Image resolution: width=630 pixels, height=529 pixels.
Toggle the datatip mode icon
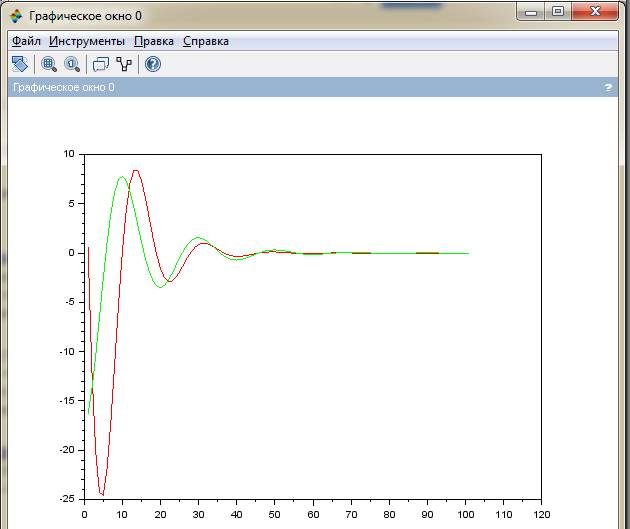(101, 64)
